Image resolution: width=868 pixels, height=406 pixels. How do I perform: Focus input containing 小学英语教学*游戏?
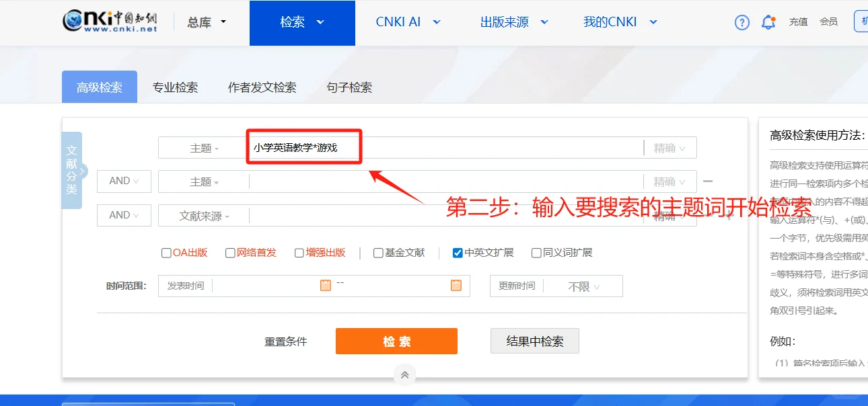[446, 148]
